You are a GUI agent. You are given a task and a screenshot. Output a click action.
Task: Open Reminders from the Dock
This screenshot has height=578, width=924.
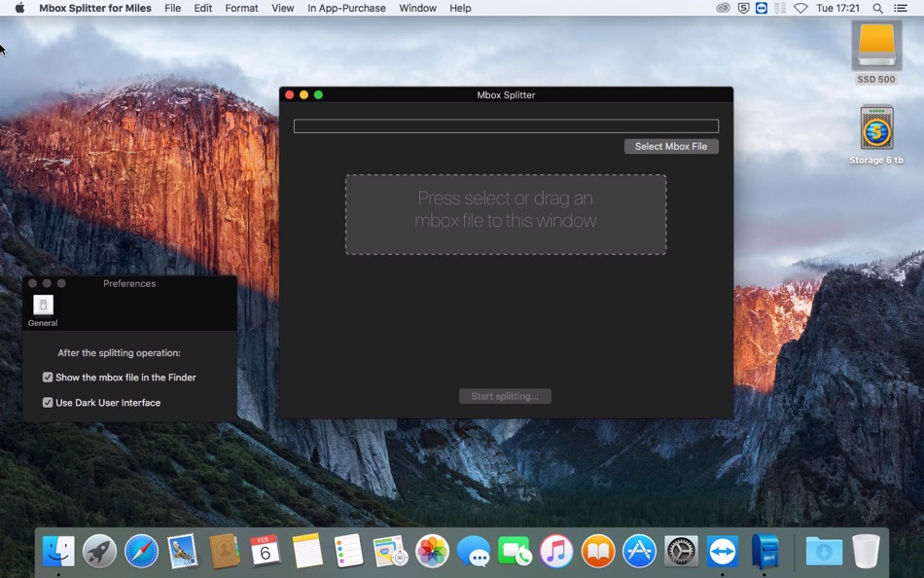[x=348, y=551]
